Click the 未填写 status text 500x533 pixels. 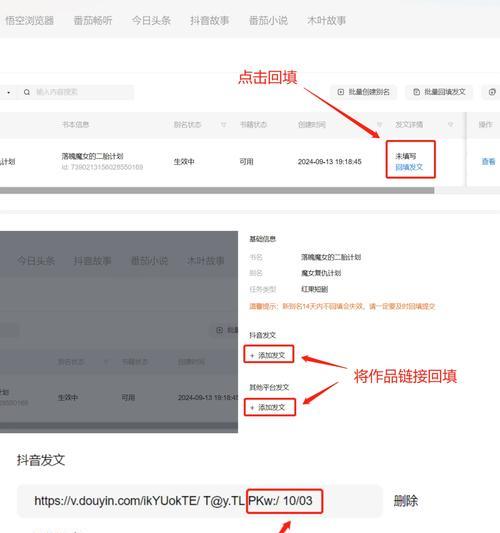406,156
